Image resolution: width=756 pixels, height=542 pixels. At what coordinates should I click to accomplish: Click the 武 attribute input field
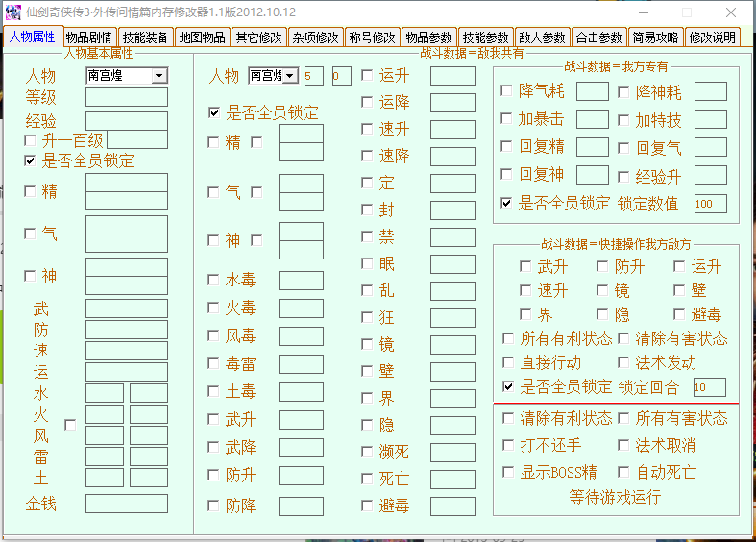pyautogui.click(x=127, y=308)
